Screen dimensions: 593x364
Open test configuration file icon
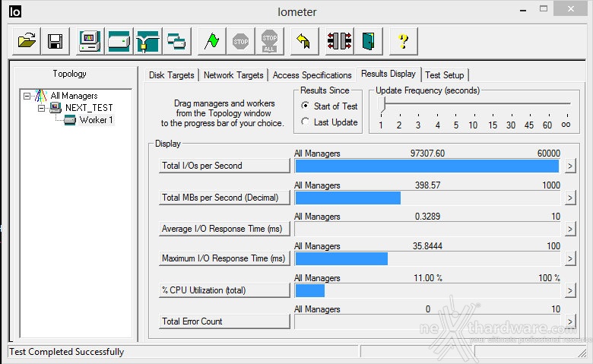[x=27, y=41]
